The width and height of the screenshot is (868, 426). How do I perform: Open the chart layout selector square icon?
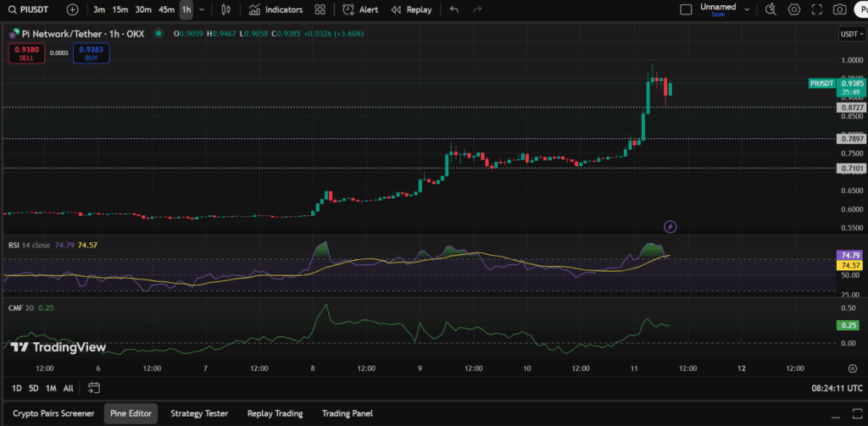[686, 9]
